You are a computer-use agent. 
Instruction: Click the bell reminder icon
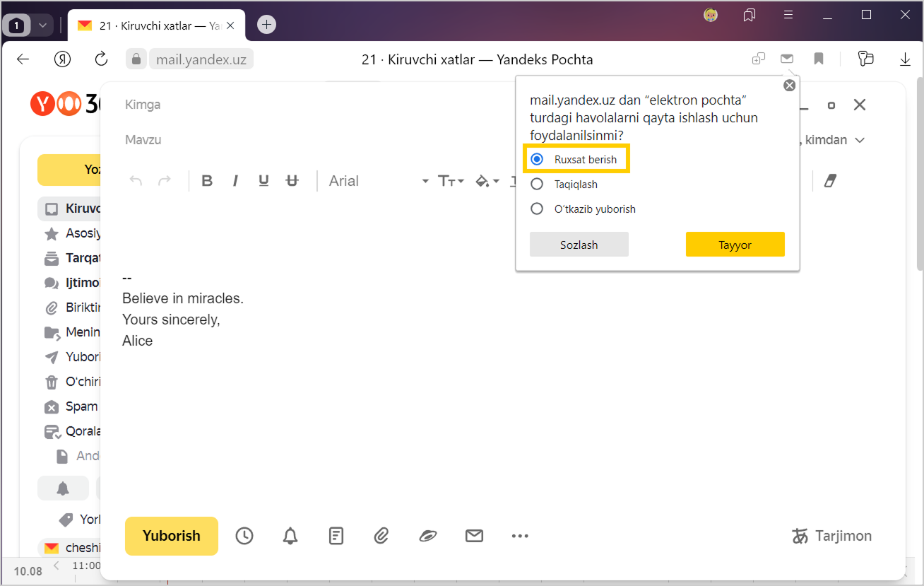pyautogui.click(x=290, y=536)
